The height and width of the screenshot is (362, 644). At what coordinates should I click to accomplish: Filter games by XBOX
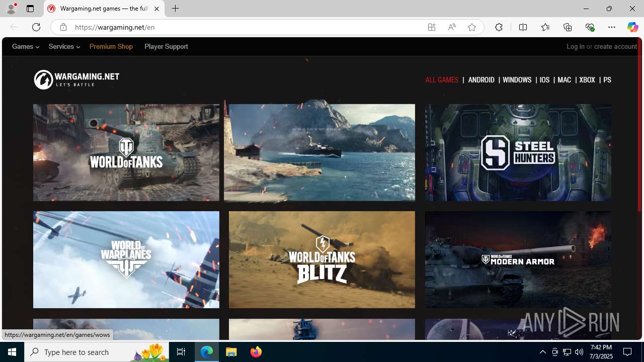pos(587,80)
